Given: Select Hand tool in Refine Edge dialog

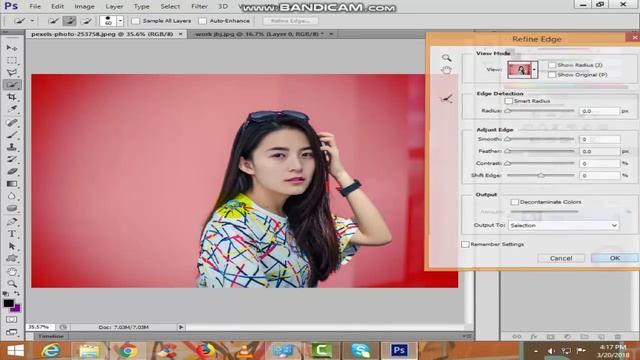Looking at the screenshot, I should point(447,70).
